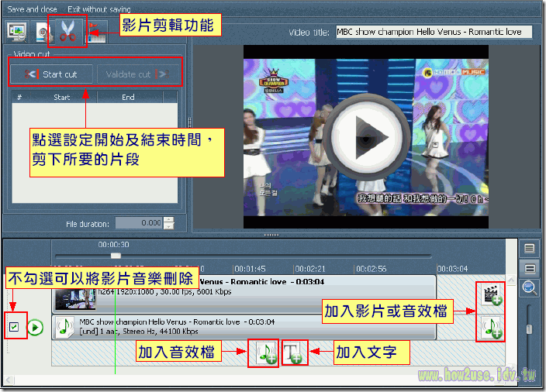
Task: Click the 00:03:04 timeline end marker
Action: [x=453, y=269]
